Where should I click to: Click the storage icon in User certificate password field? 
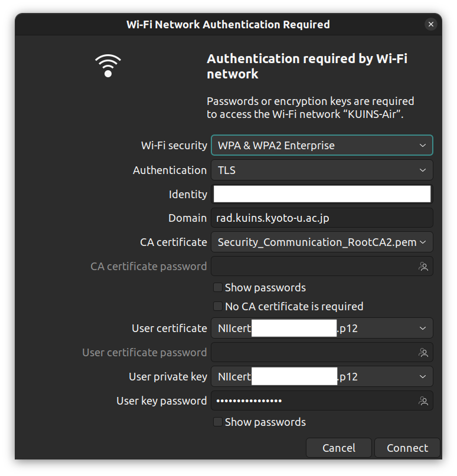pos(423,353)
